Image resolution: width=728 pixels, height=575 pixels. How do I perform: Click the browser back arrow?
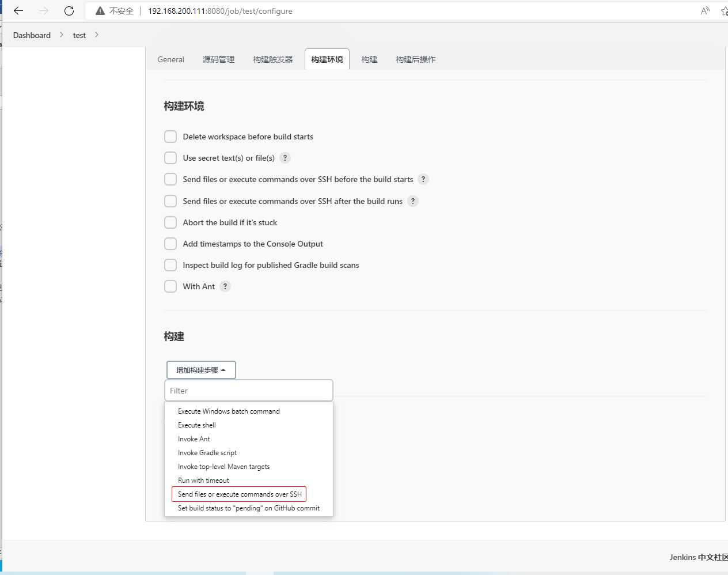tap(18, 11)
